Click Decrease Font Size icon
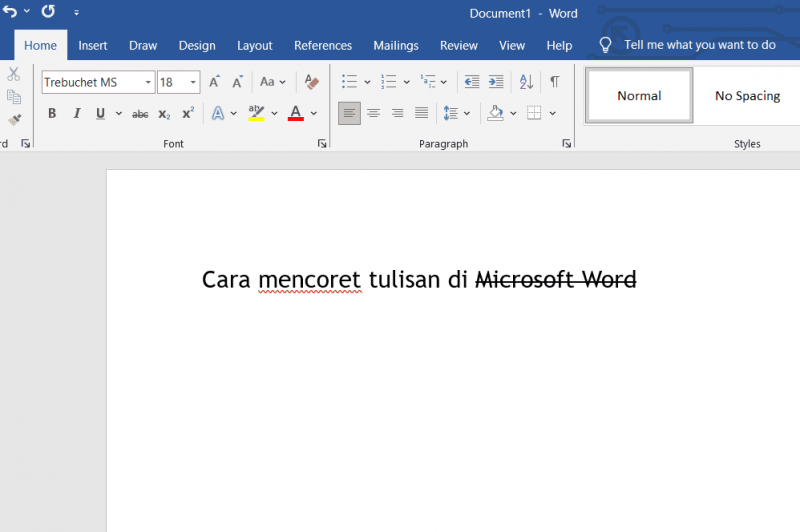Screen dimensions: 800x532 [237, 82]
